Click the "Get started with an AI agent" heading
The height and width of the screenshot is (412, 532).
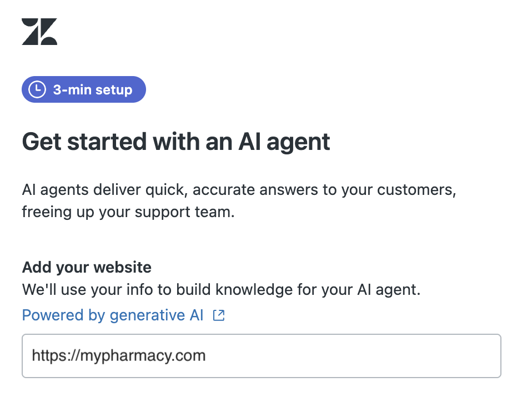(x=176, y=142)
